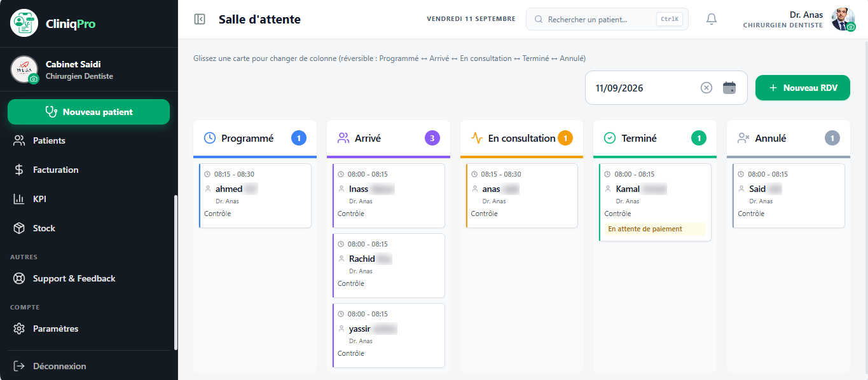The image size is (868, 380).
Task: Click the Cabinet Saidi logo avatar
Action: tap(24, 69)
